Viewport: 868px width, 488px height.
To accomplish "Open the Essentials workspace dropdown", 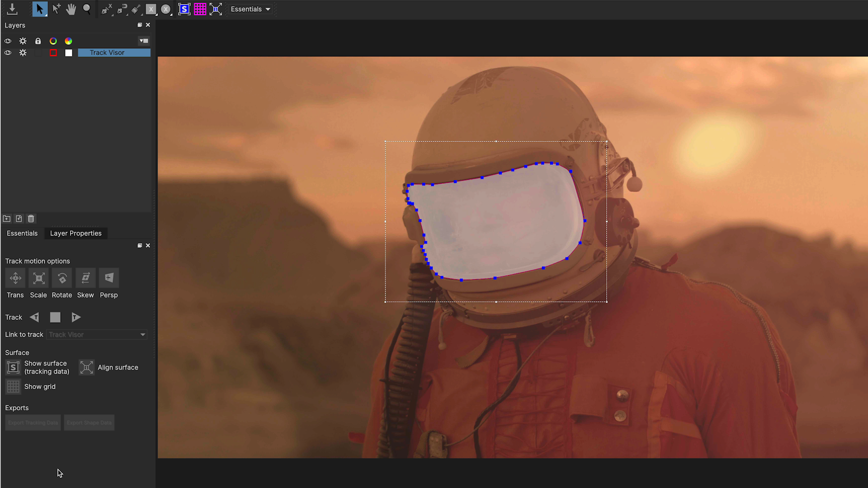I will pos(250,8).
